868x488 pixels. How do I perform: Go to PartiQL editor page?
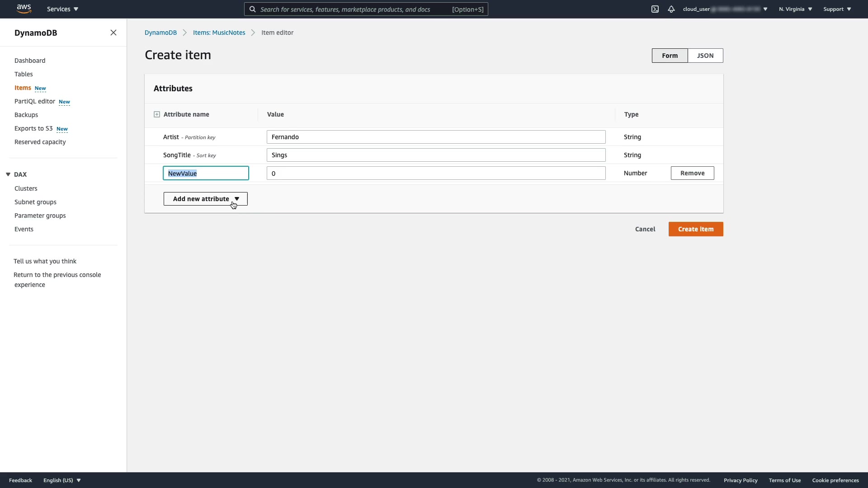pos(35,101)
